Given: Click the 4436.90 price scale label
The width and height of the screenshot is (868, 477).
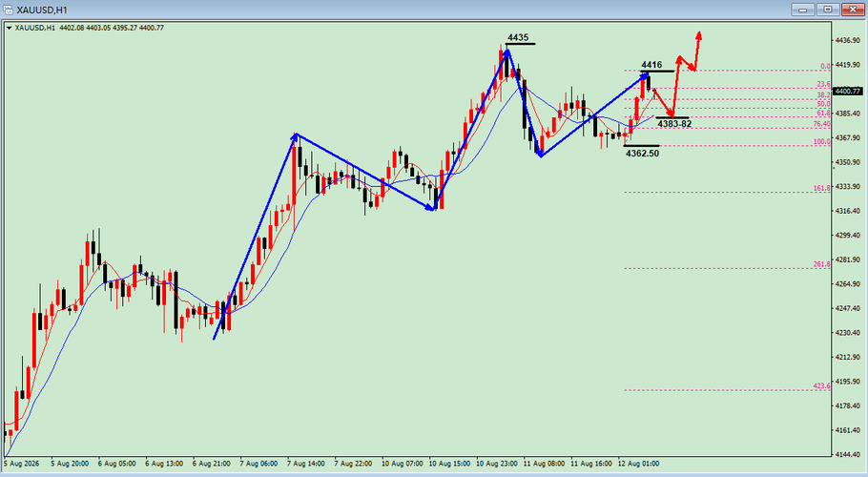Looking at the screenshot, I should [x=849, y=41].
